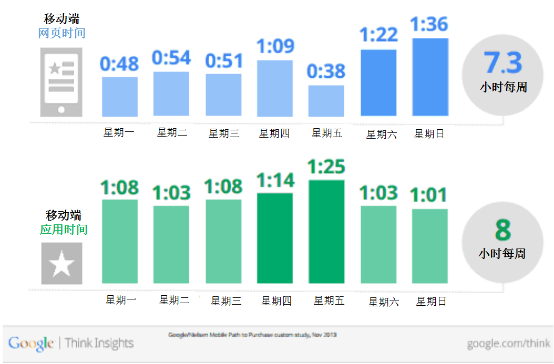Click the Think Insights footer text

(x=99, y=343)
